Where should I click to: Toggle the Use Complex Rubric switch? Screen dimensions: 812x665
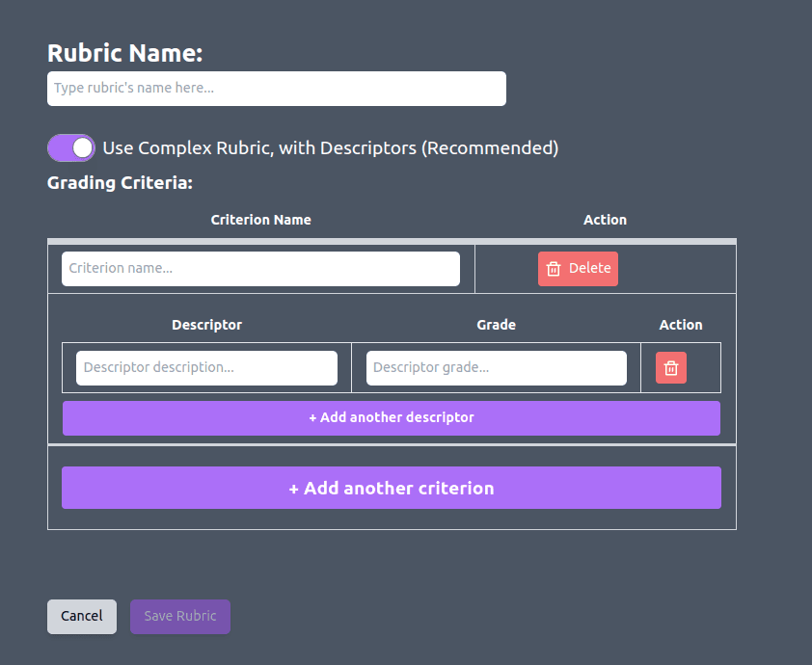tap(71, 147)
